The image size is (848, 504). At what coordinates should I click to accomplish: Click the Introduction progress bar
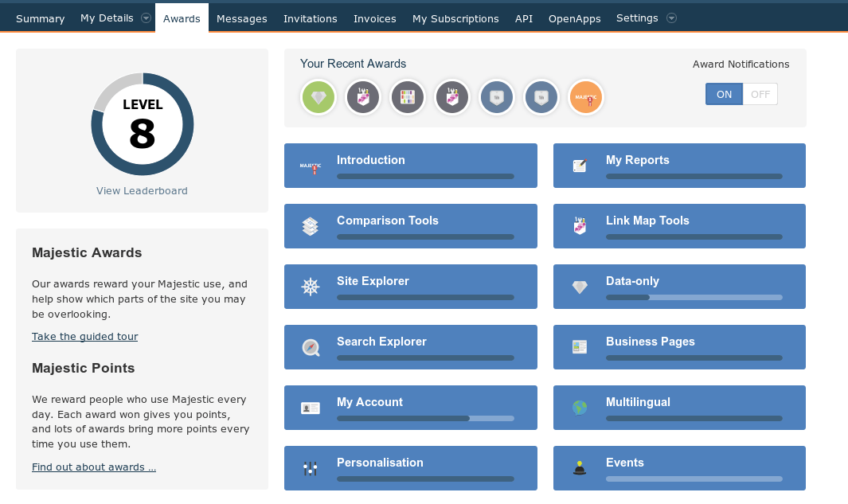coord(425,176)
